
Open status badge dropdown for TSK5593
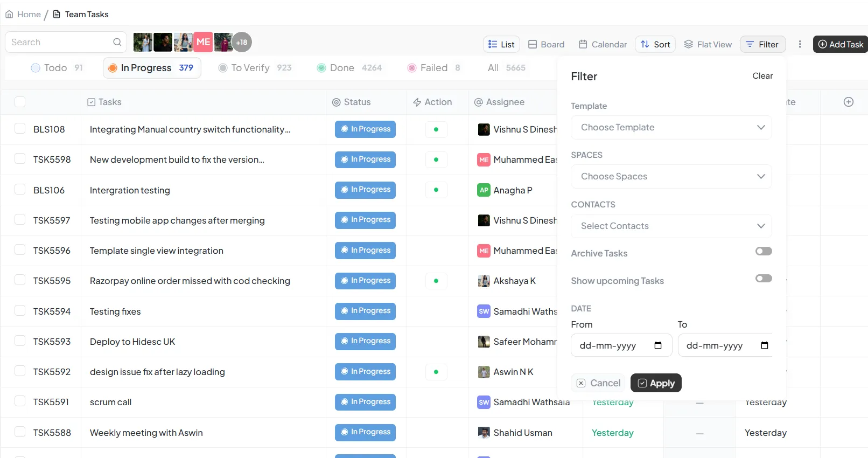point(365,341)
